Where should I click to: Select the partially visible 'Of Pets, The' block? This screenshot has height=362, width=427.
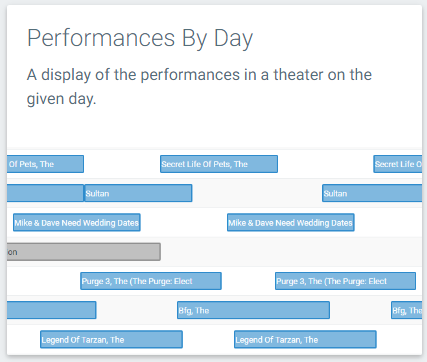(x=45, y=164)
